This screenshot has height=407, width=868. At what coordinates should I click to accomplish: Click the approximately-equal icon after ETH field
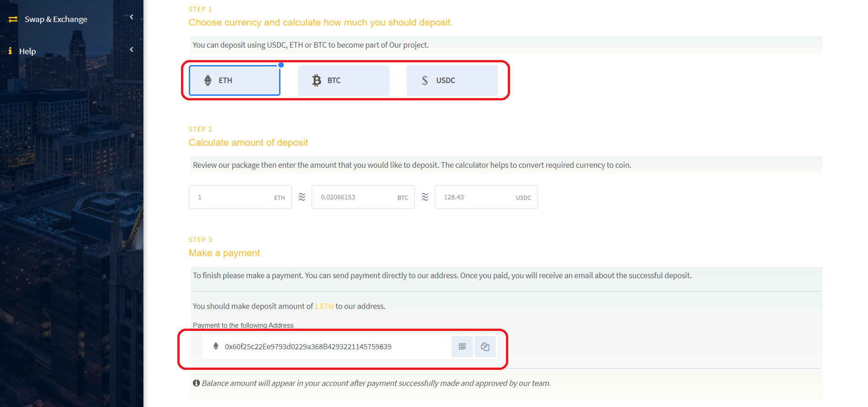302,197
